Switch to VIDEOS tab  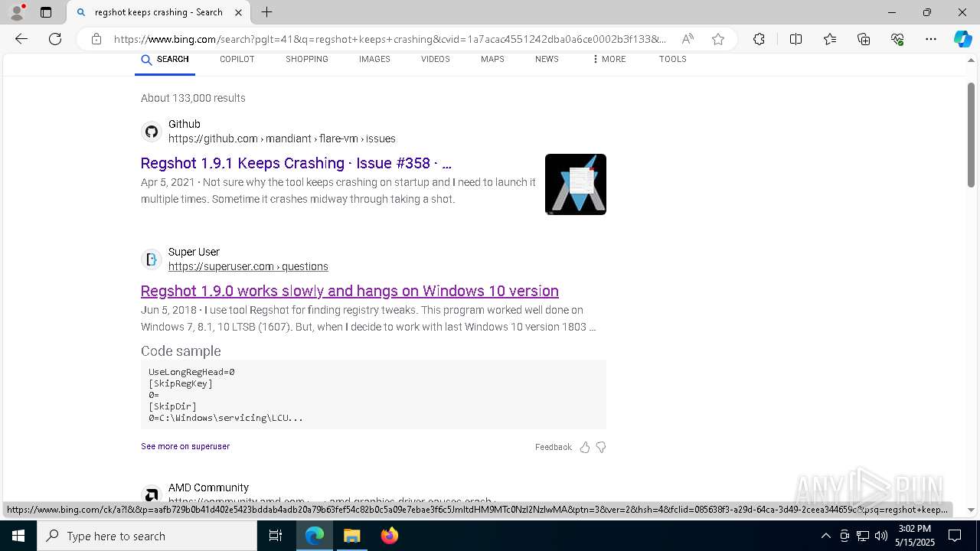click(x=436, y=60)
